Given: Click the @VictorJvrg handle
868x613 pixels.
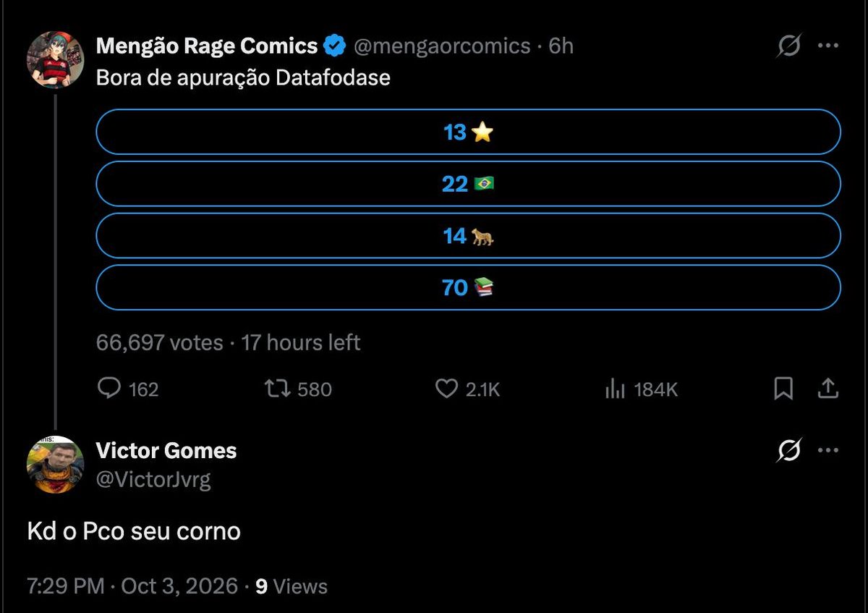Looking at the screenshot, I should (x=153, y=479).
